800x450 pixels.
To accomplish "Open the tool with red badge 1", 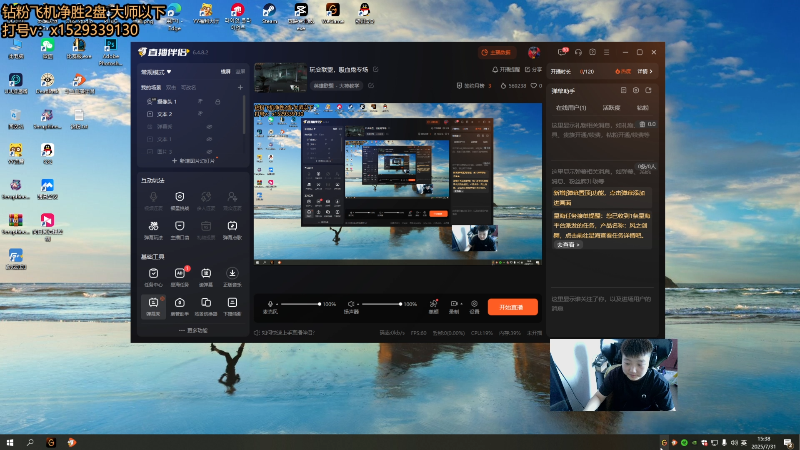I will pyautogui.click(x=180, y=277).
